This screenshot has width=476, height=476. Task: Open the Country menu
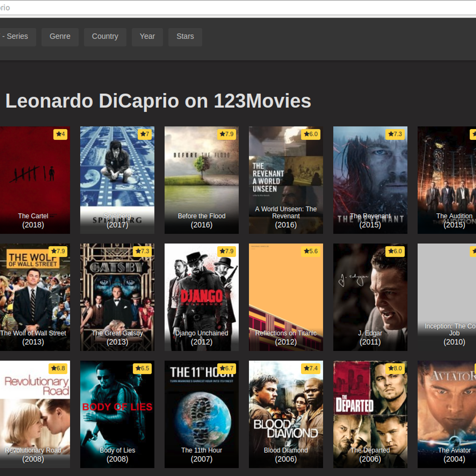[x=105, y=37]
